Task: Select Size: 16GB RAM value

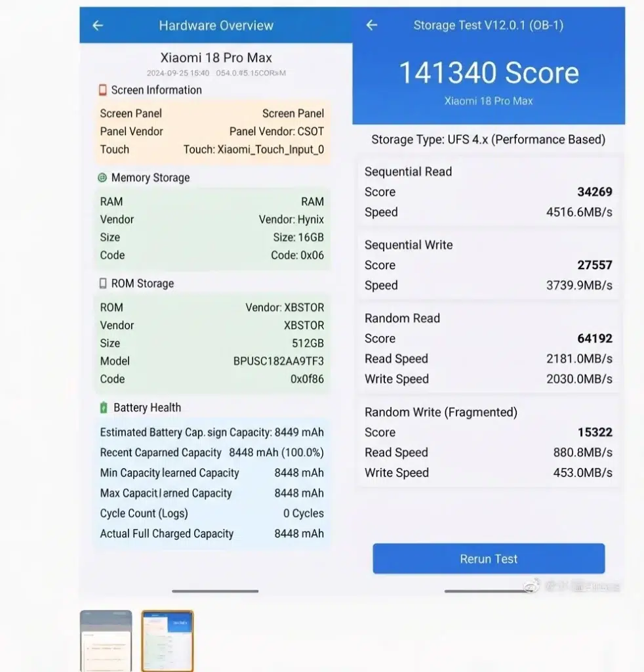Action: pyautogui.click(x=298, y=238)
